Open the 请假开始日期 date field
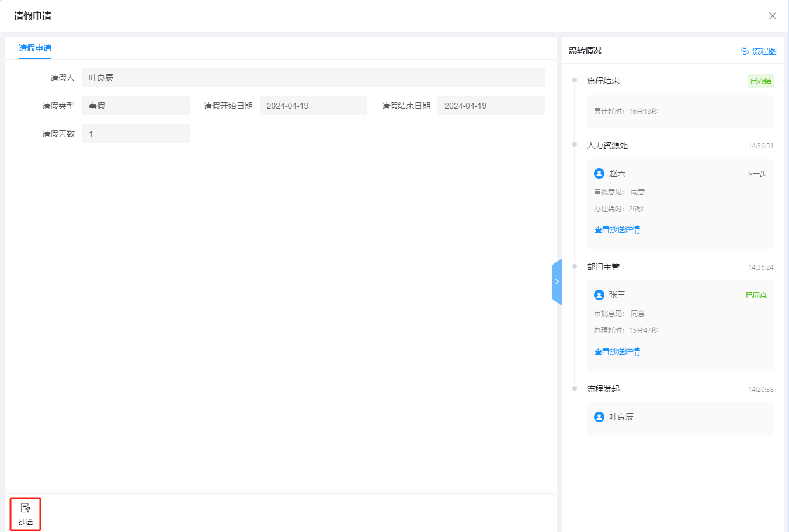The width and height of the screenshot is (789, 532). coord(313,106)
